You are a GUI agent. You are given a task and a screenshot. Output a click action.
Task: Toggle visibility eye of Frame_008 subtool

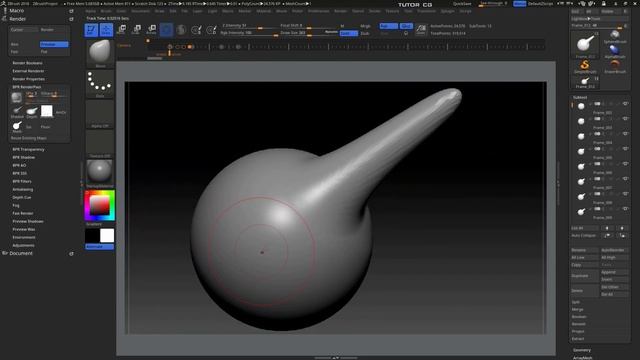coord(625,193)
